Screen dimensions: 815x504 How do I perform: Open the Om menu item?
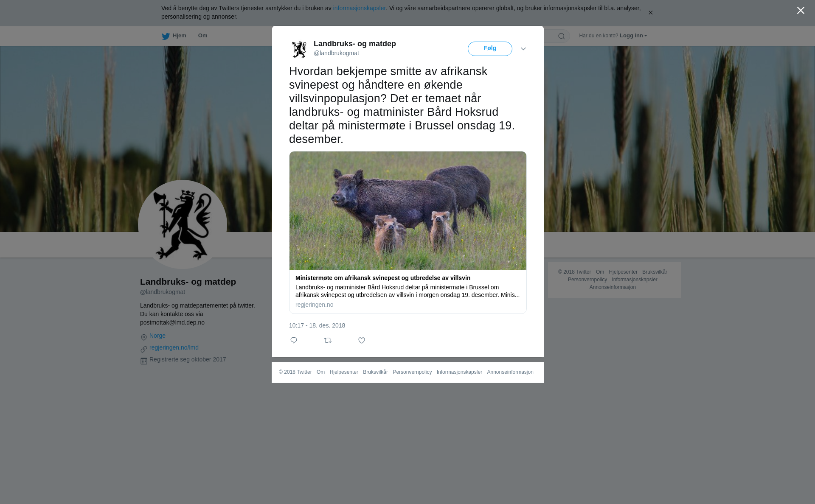tap(202, 36)
